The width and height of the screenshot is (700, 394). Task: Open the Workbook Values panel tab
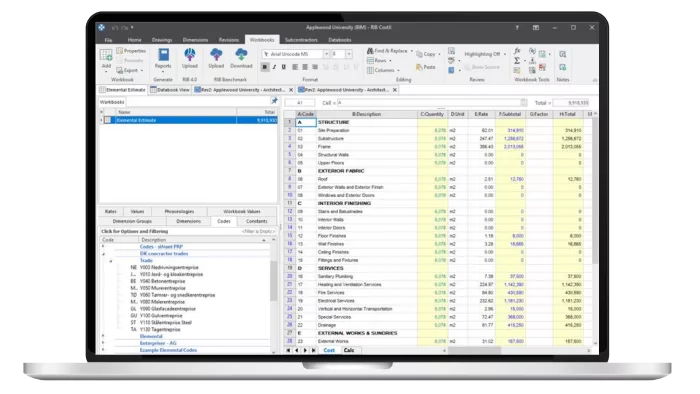click(242, 212)
